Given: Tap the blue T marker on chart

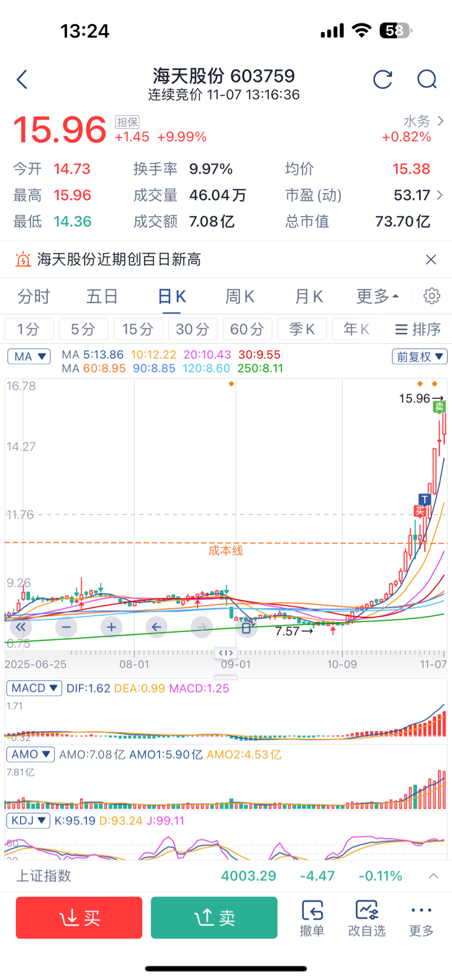Looking at the screenshot, I should (x=424, y=500).
